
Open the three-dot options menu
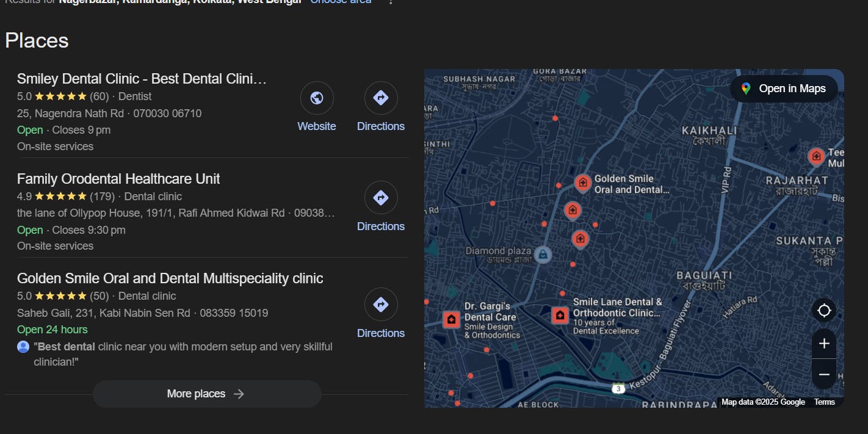(x=390, y=3)
